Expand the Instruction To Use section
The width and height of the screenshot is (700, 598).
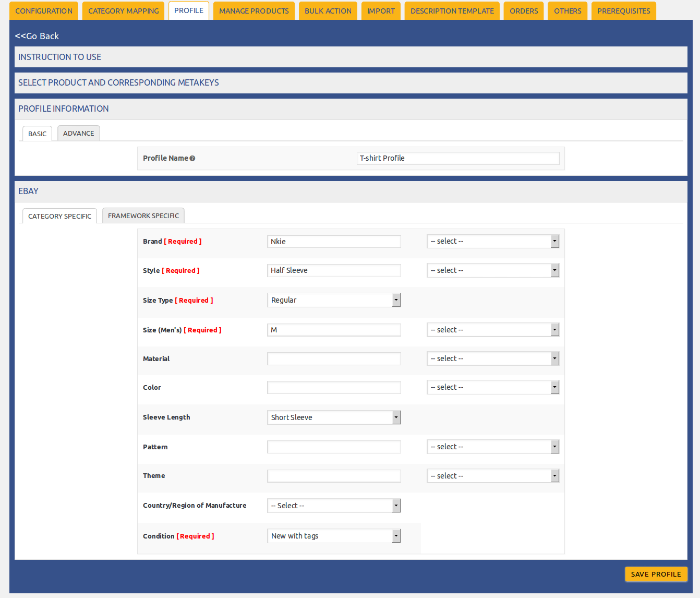pos(60,57)
